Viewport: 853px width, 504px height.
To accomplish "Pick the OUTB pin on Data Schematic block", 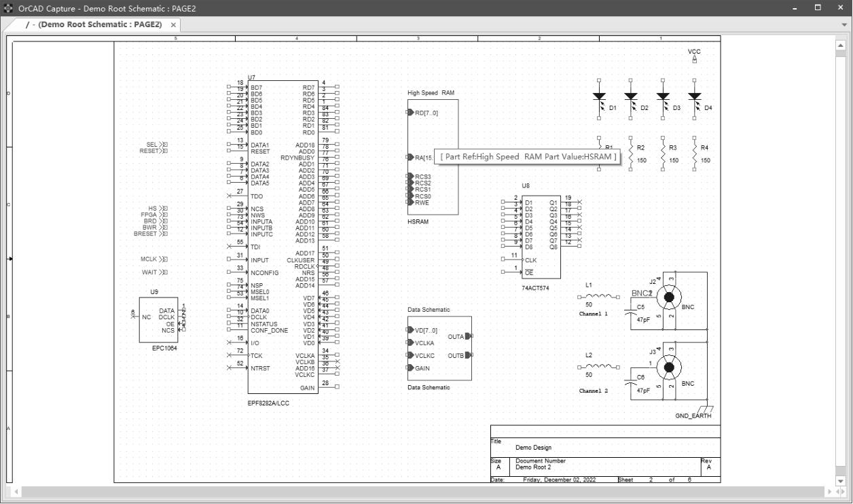I will point(469,355).
